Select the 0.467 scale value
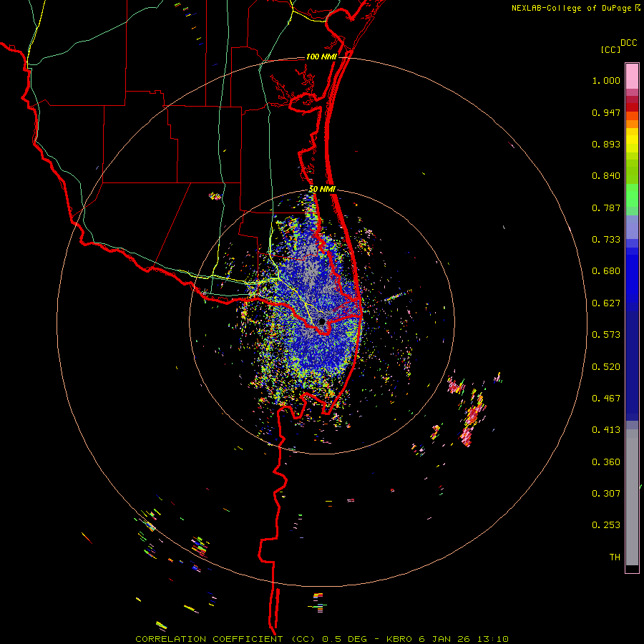 click(606, 399)
